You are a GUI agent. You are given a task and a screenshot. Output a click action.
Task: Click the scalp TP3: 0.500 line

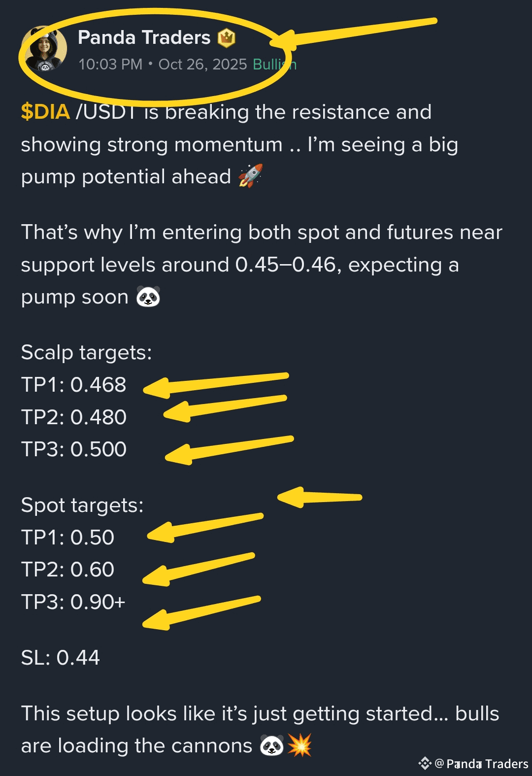pyautogui.click(x=74, y=449)
